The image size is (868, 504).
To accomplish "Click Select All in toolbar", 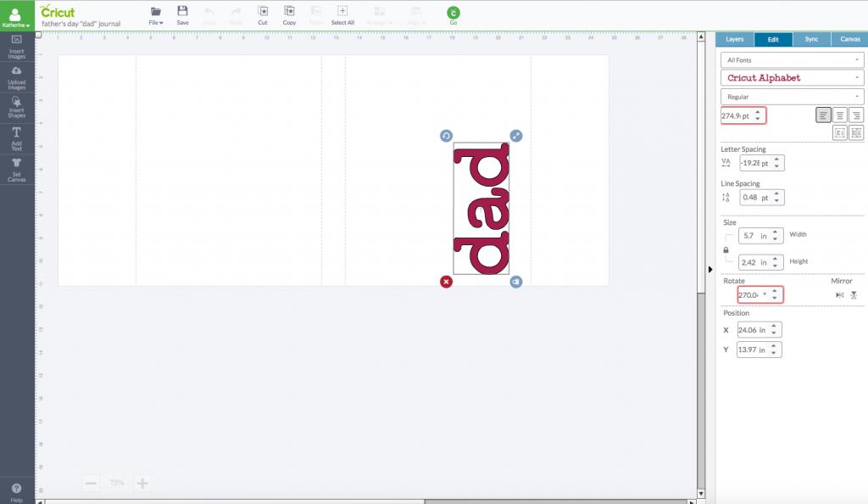I will pos(342,15).
